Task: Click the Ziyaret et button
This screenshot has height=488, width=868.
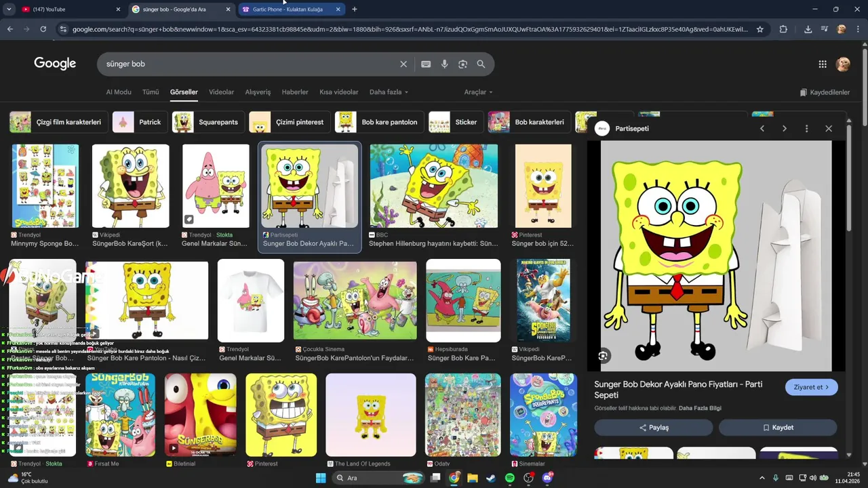Action: pyautogui.click(x=811, y=387)
